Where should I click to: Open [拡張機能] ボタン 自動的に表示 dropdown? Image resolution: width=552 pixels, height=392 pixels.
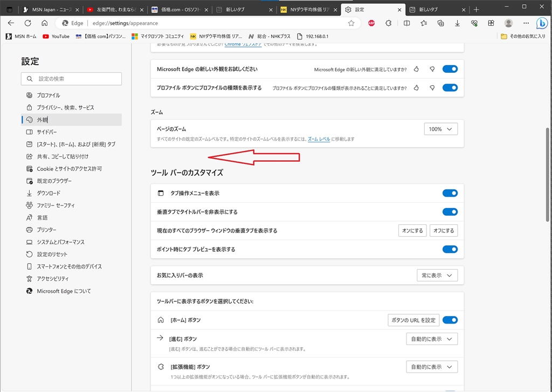[432, 367]
